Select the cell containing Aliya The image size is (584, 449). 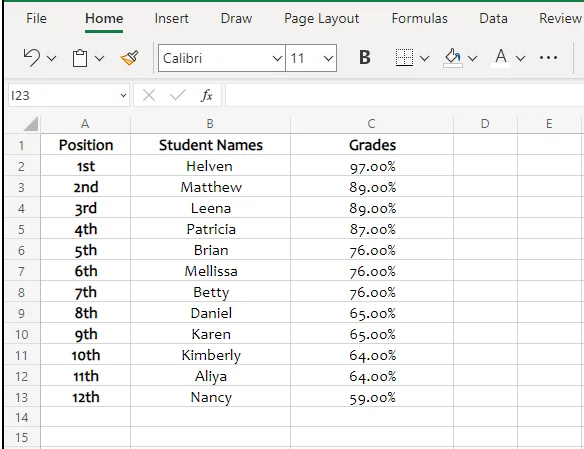pos(210,376)
